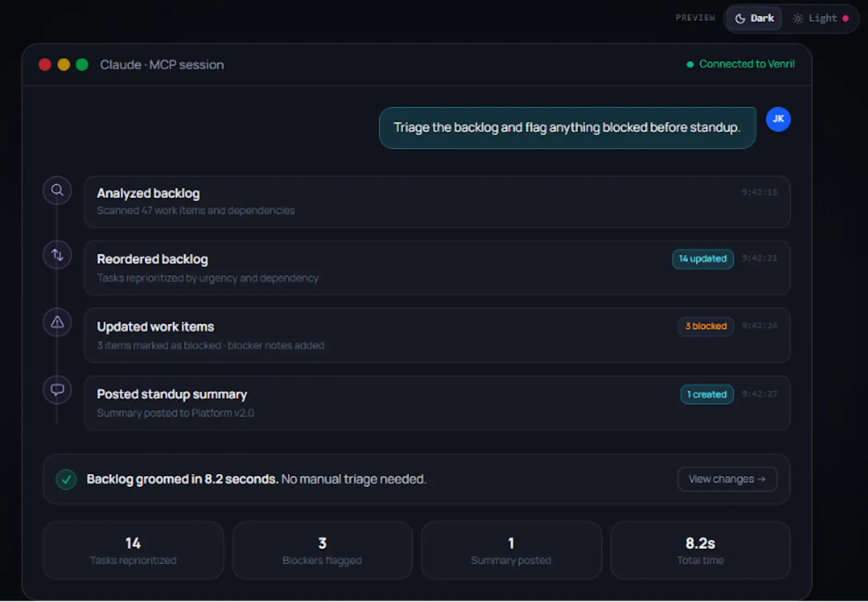Viewport: 868px width, 602px height.
Task: Click the 1 created badge
Action: click(707, 394)
